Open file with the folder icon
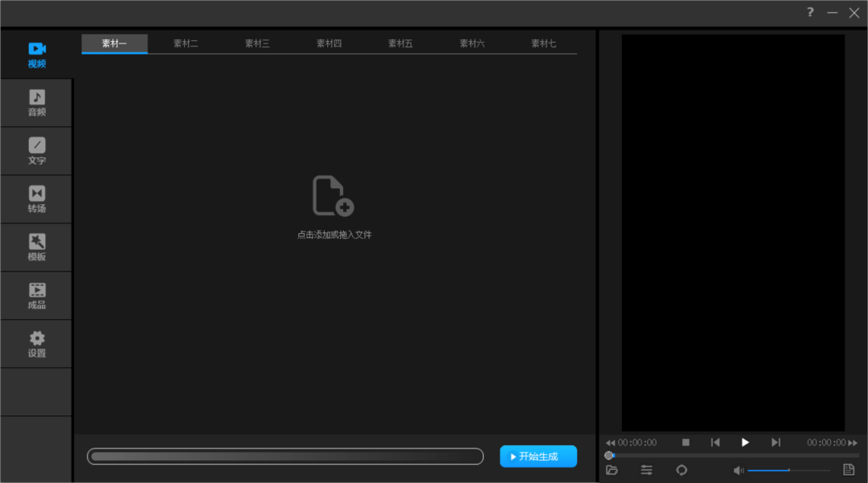Image resolution: width=868 pixels, height=483 pixels. (x=612, y=470)
